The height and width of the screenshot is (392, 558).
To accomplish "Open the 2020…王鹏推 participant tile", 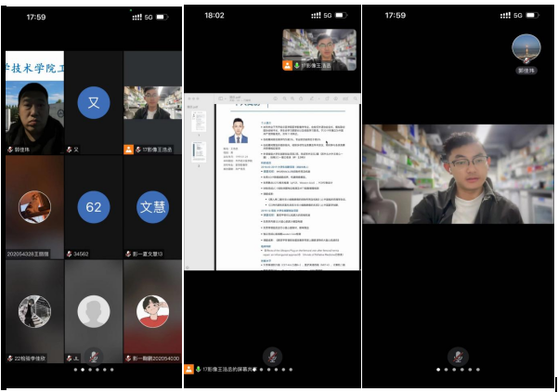I will point(34,206).
